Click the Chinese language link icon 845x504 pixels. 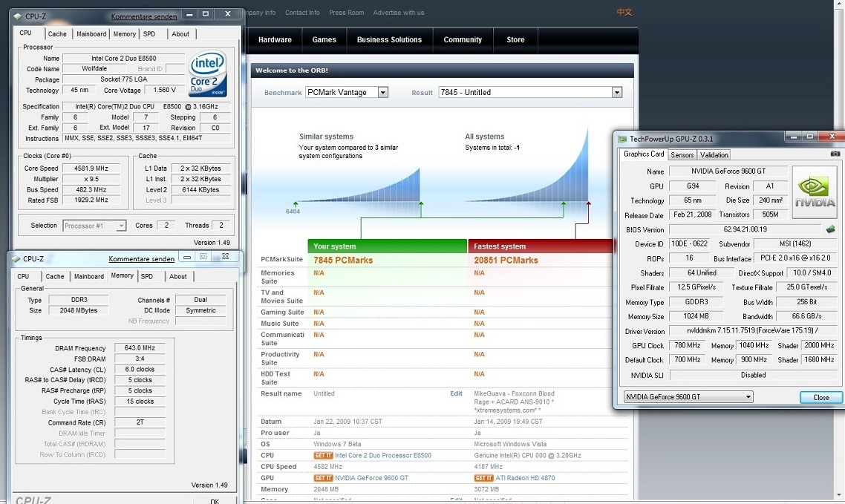(x=624, y=13)
